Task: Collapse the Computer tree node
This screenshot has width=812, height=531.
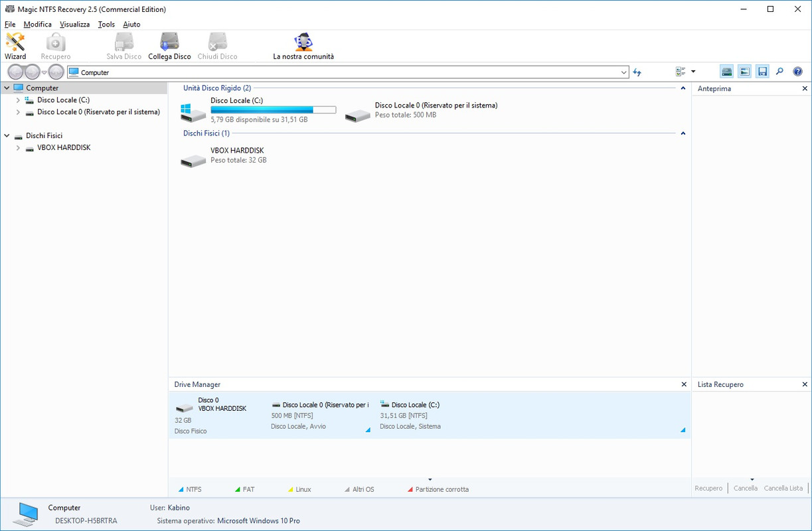Action: click(x=7, y=88)
